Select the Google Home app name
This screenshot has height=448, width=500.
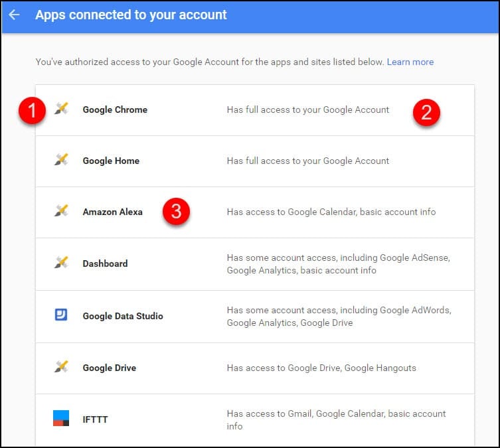click(x=111, y=161)
